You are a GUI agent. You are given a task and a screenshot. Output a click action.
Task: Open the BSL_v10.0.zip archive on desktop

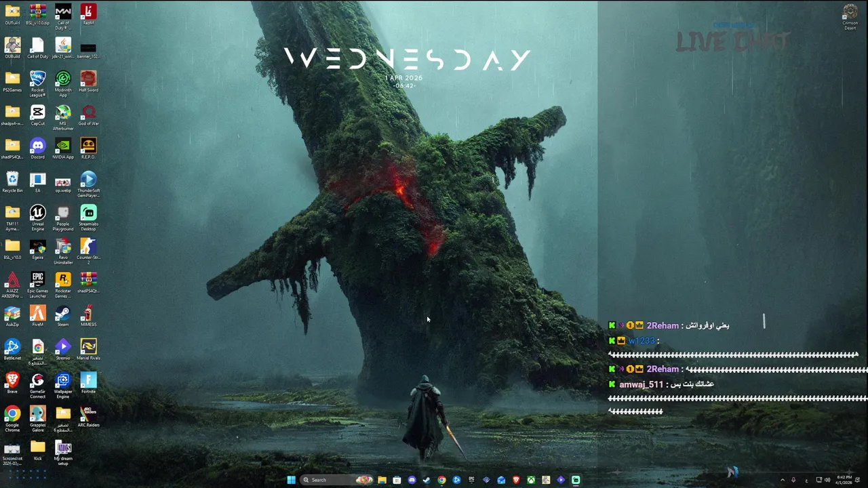click(38, 14)
